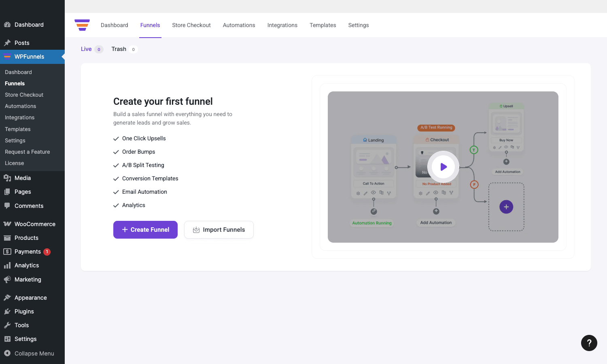Open the help question mark button
This screenshot has width=607, height=364.
[x=589, y=343]
